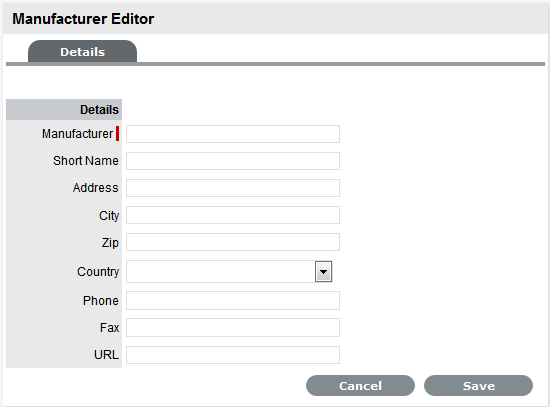Click the Manufacturer Editor title heading
This screenshot has height=407, width=550.
coord(83,19)
